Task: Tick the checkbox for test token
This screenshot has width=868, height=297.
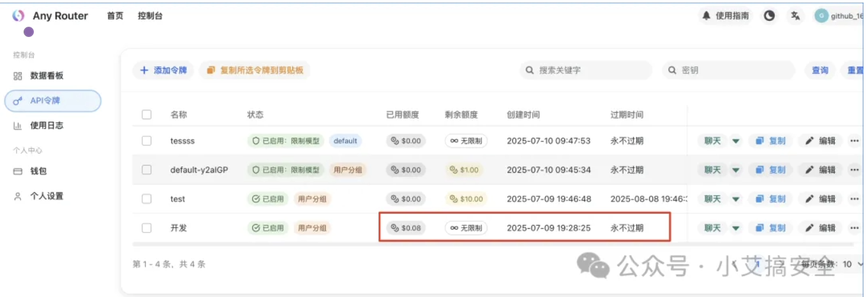Action: pos(147,199)
